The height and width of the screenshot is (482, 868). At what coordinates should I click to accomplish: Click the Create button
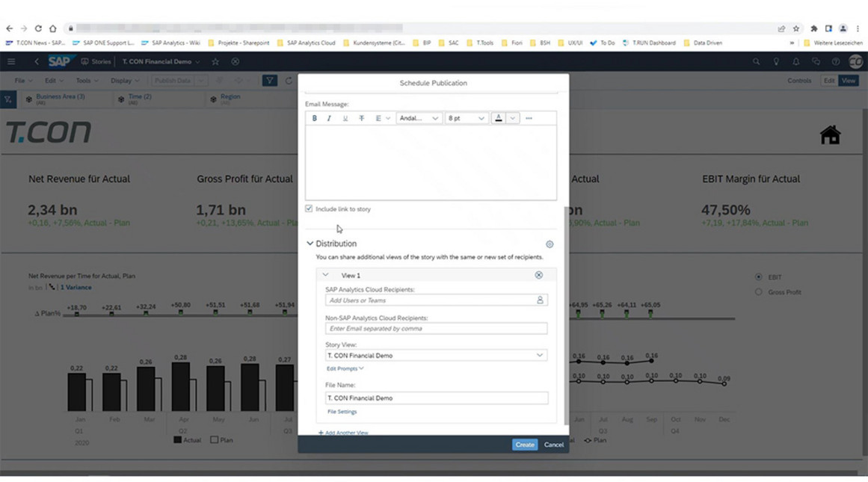click(525, 445)
